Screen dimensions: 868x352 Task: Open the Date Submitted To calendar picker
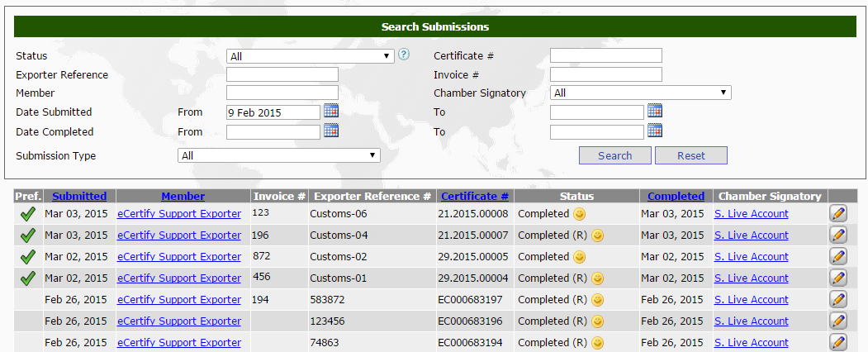coord(655,111)
